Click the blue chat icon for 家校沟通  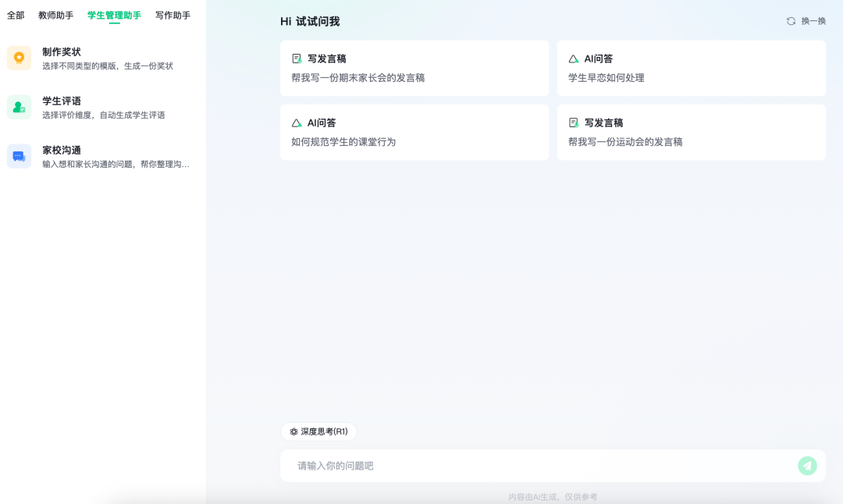tap(19, 156)
